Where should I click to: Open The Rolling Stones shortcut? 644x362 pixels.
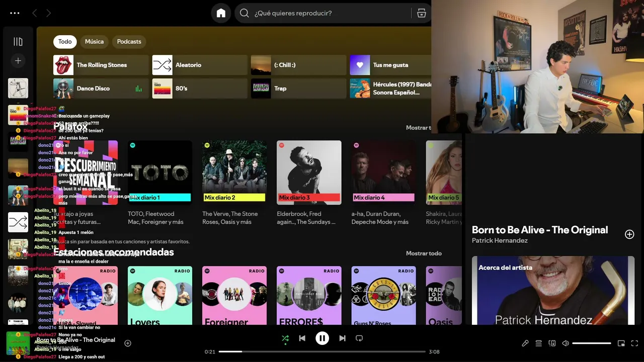101,65
